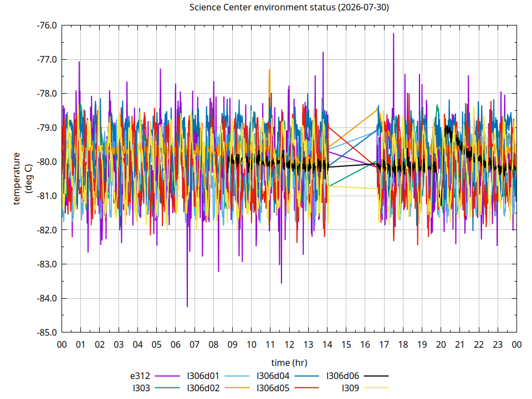Click the -85.0 y-axis tick label
Viewport: 532px width, 399px height.
[x=47, y=332]
